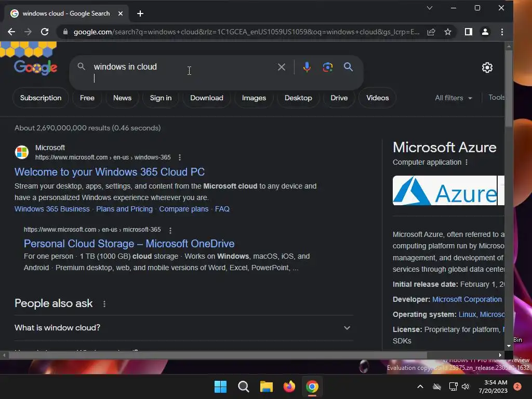Click the scroll down arrow
The image size is (532, 399).
pos(509,347)
